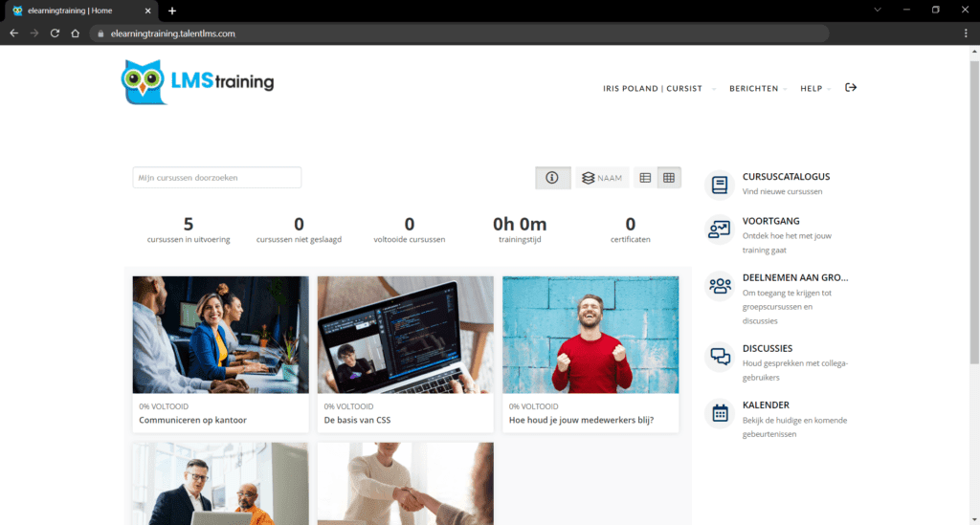Viewport: 980px width, 525px height.
Task: Expand the BERICHTEN menu
Action: pos(758,89)
